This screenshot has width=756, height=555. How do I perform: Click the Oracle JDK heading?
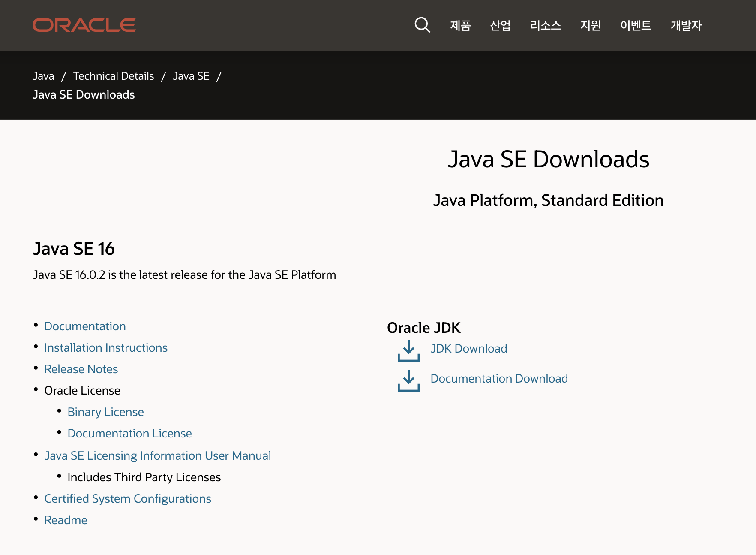(x=423, y=328)
